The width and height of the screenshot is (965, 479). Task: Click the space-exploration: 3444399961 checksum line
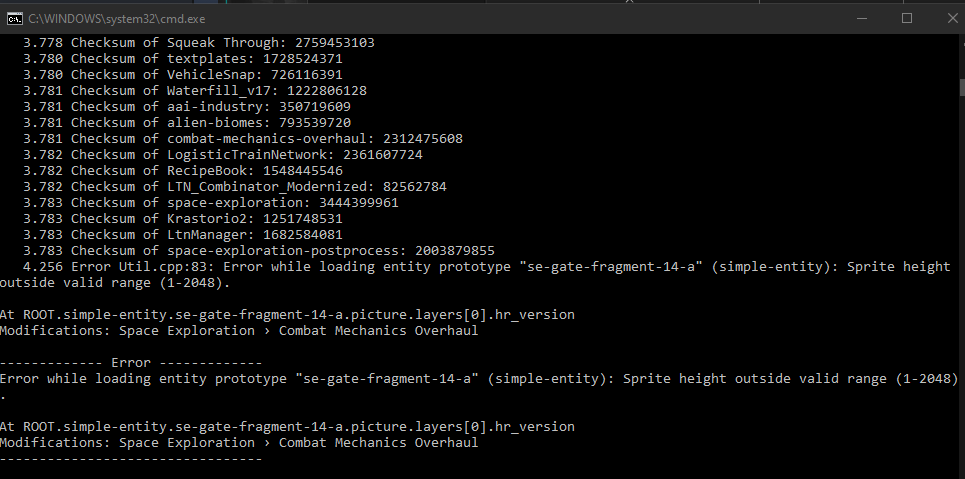[x=211, y=203]
